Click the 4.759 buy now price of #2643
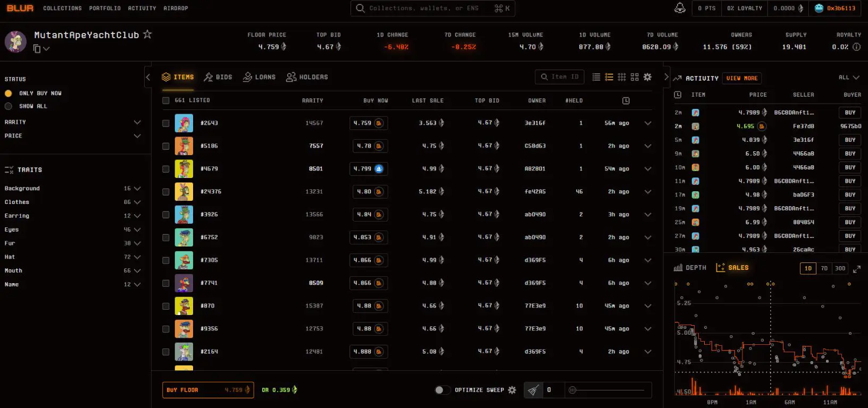868x408 pixels. coord(369,123)
